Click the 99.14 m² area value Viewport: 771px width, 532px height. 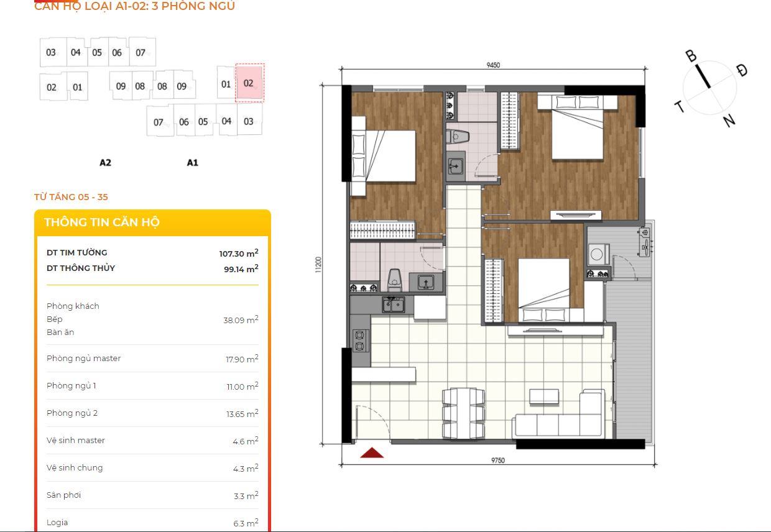tap(241, 268)
